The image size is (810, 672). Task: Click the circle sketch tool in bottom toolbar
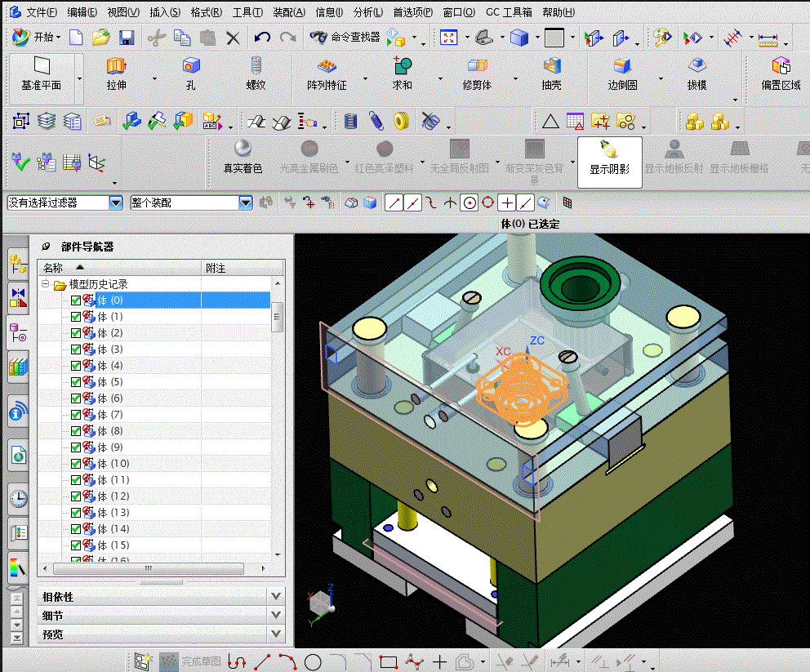click(x=313, y=661)
